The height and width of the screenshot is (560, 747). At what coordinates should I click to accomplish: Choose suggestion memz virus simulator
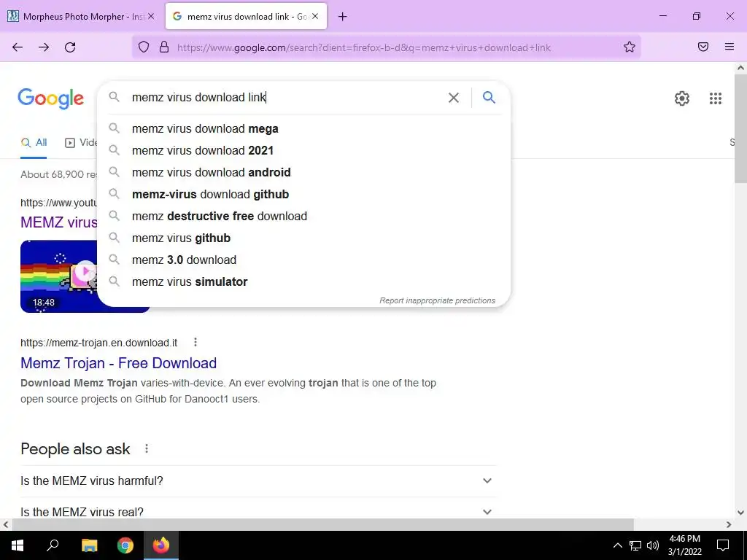[304, 282]
